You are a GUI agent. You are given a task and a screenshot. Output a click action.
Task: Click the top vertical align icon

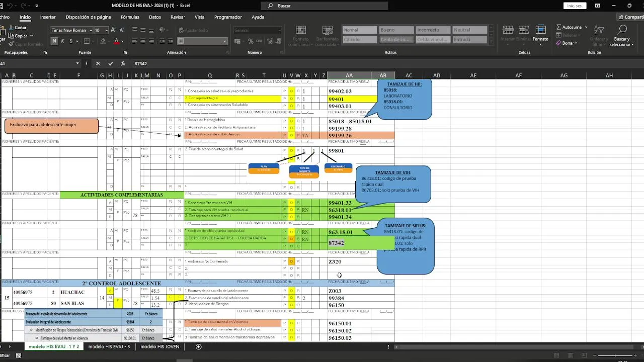click(135, 30)
